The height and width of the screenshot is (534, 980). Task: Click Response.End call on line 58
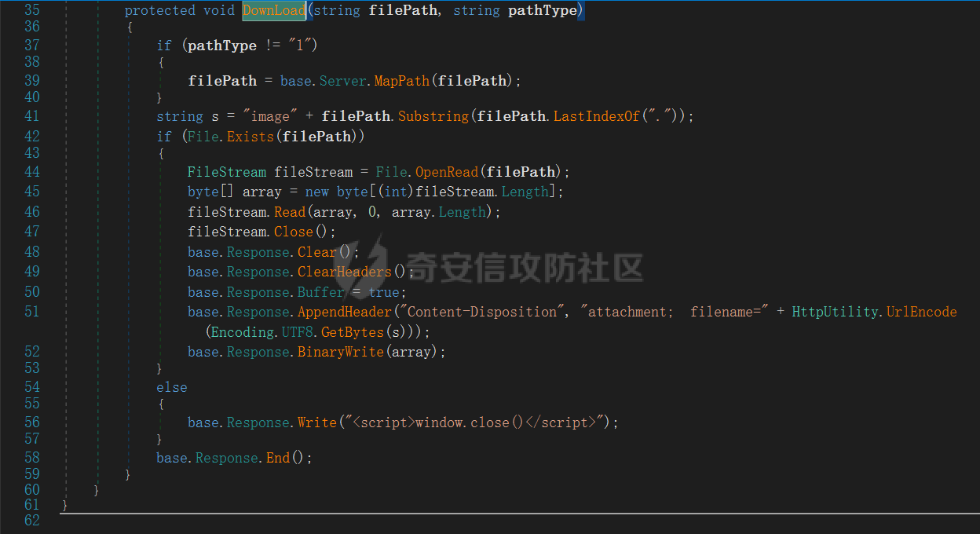pyautogui.click(x=278, y=458)
